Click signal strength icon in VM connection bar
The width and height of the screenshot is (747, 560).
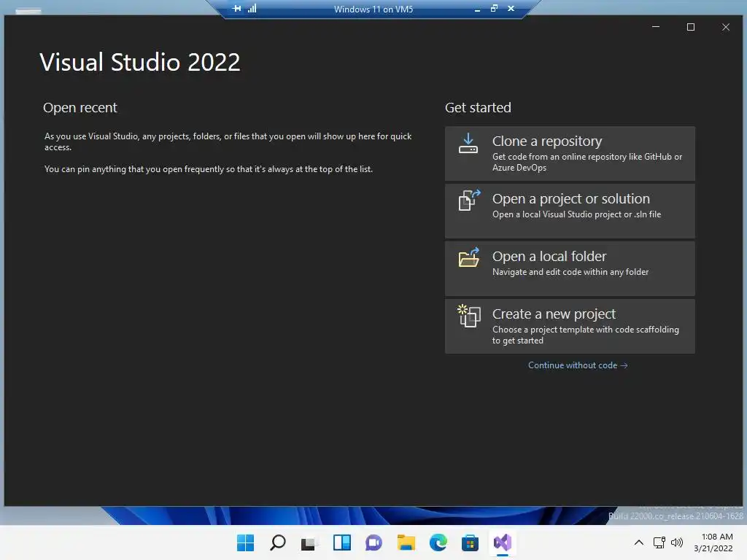[x=252, y=8]
